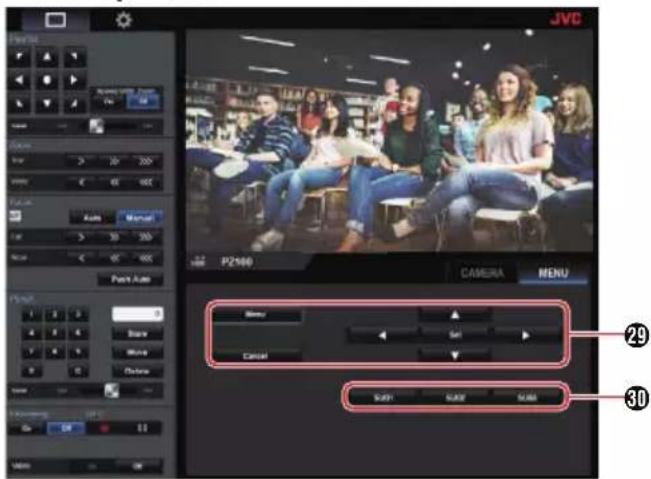Move menu cursor left
The image size is (651, 479).
[383, 335]
